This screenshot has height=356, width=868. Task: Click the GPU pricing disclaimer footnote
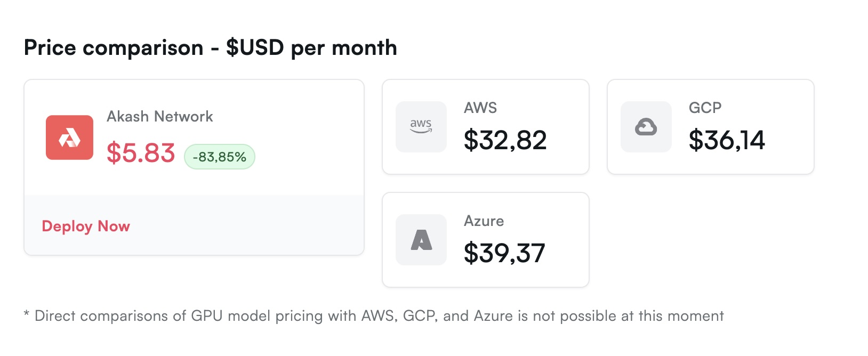pyautogui.click(x=374, y=316)
